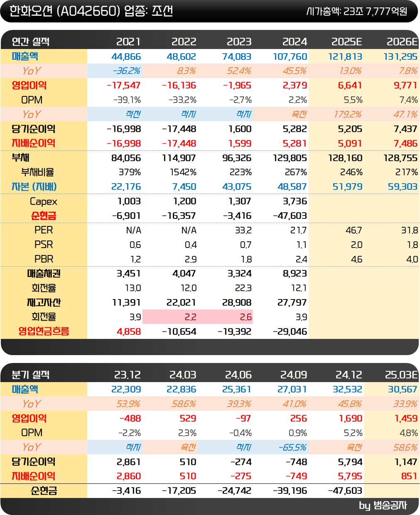
Task: Select 2024 operating profit 2,379
Action: 295,86
